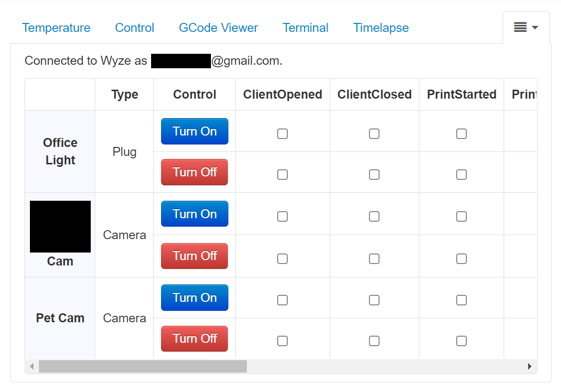Enable ClientOpened for Office Light Turn On
This screenshot has width=561, height=392.
coord(282,133)
